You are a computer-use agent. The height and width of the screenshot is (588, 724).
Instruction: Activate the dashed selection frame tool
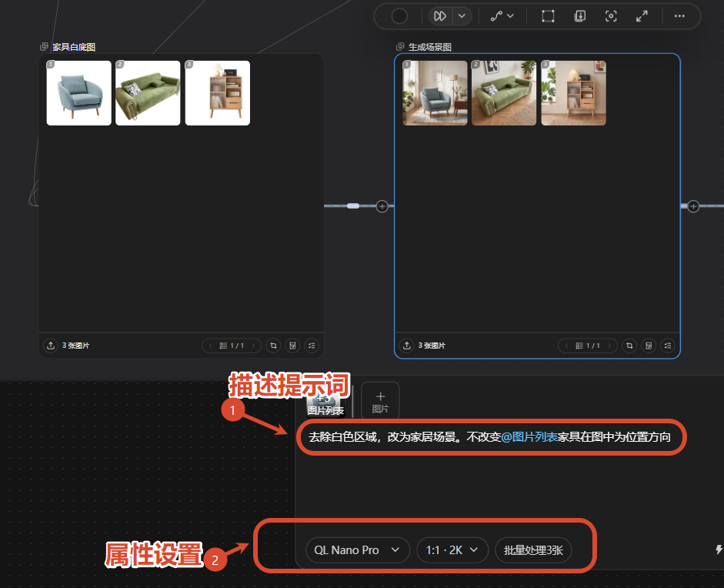coord(548,16)
